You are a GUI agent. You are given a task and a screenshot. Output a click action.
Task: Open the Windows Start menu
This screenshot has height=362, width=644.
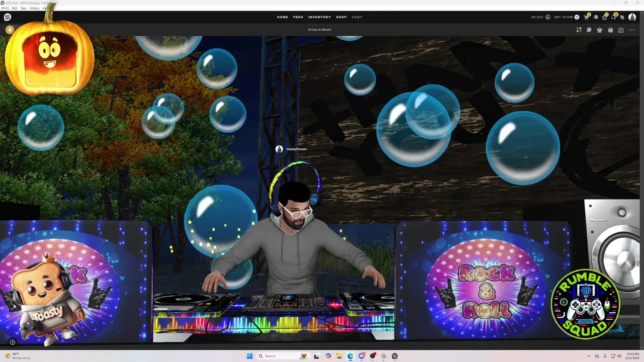click(250, 356)
